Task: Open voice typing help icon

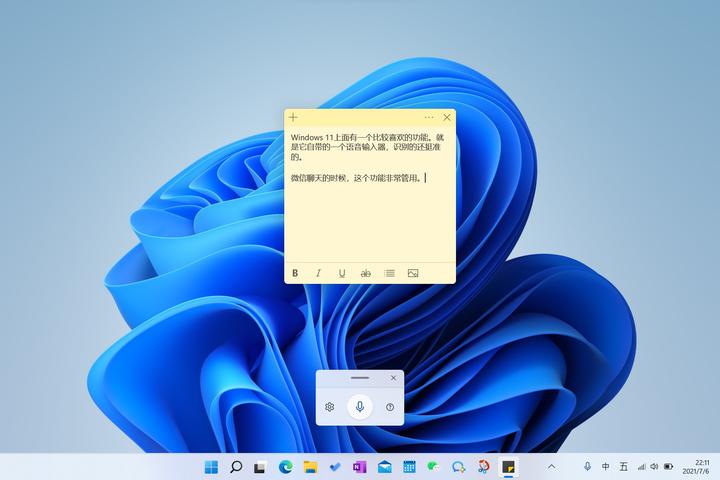Action: point(390,407)
